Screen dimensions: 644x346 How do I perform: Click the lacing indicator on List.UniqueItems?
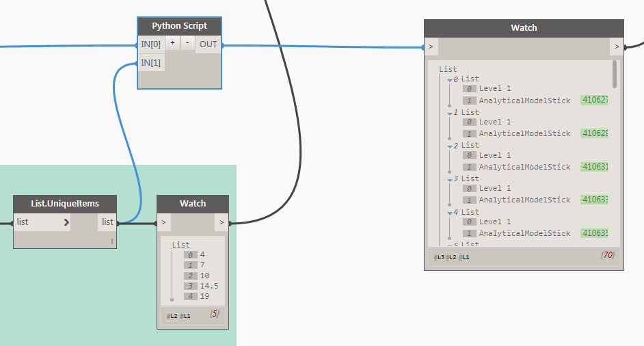111,241
